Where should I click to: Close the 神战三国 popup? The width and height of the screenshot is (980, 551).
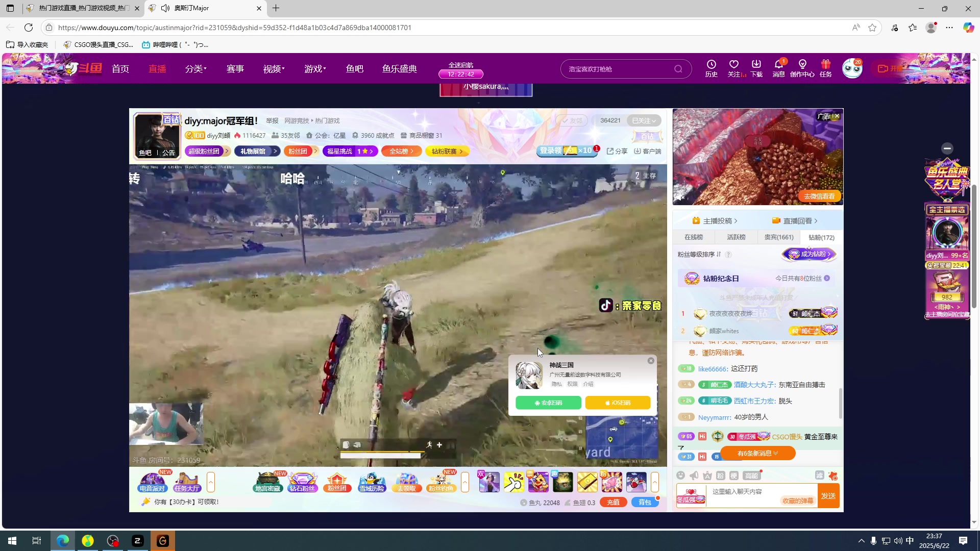click(651, 361)
